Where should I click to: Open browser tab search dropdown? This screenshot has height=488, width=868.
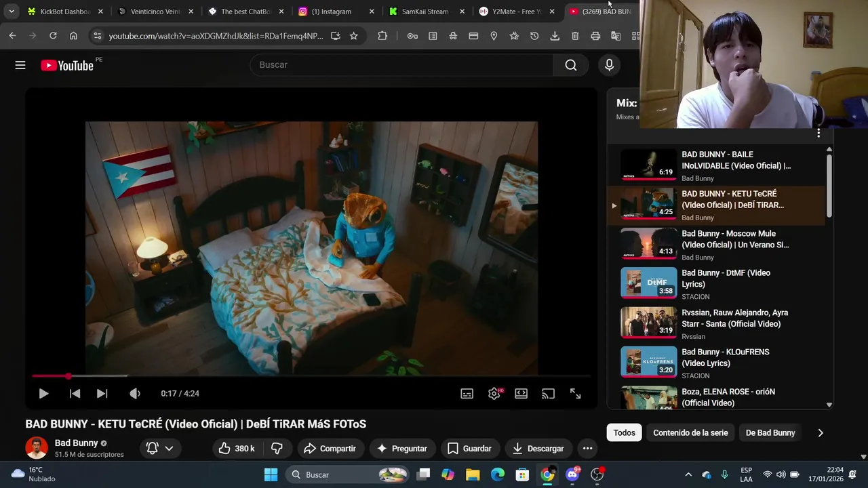pyautogui.click(x=12, y=12)
